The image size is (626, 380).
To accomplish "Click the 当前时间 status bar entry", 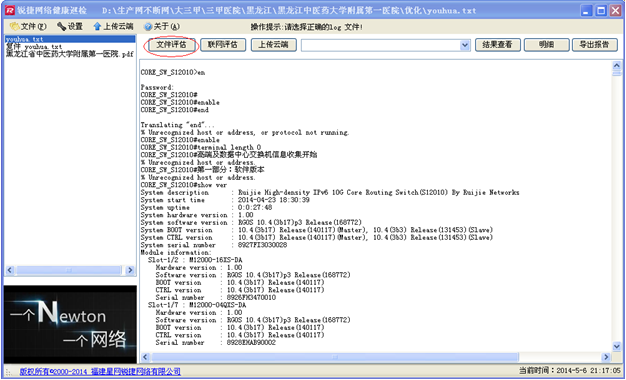I will point(570,370).
